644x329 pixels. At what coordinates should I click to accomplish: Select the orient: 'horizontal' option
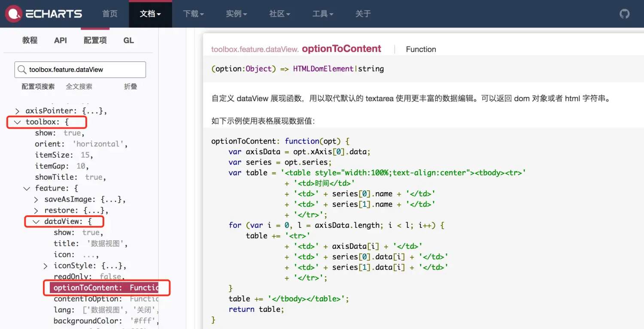[81, 144]
